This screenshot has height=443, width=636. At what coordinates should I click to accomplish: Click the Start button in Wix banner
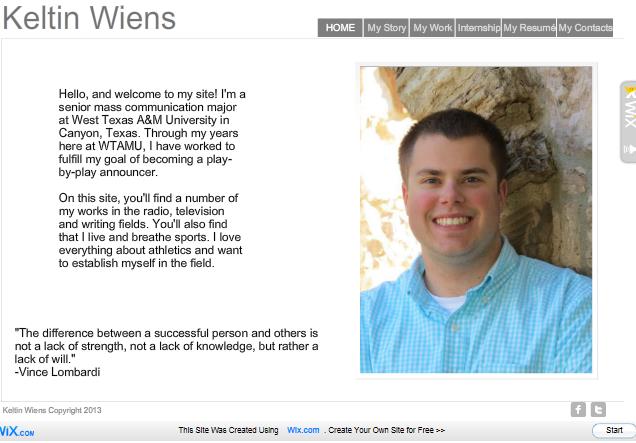614,430
